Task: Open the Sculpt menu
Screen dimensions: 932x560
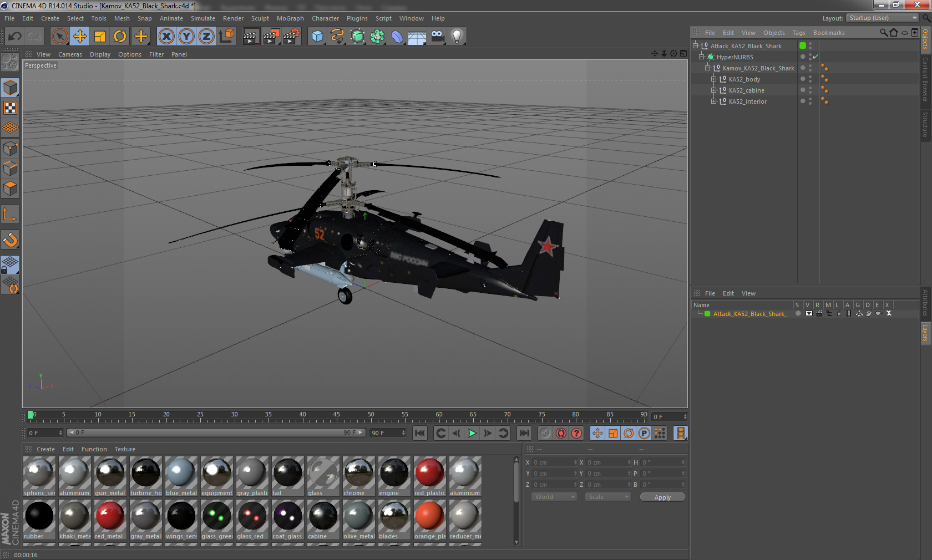Action: tap(260, 18)
